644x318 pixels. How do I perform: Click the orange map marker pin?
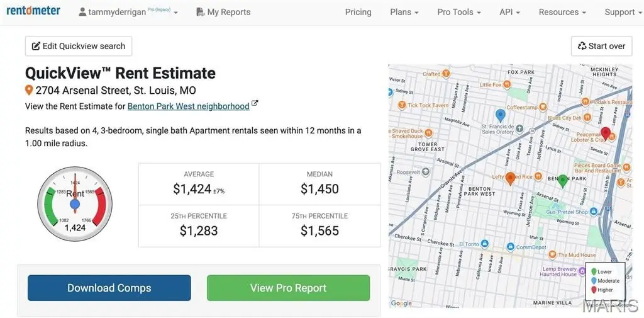coord(511,178)
